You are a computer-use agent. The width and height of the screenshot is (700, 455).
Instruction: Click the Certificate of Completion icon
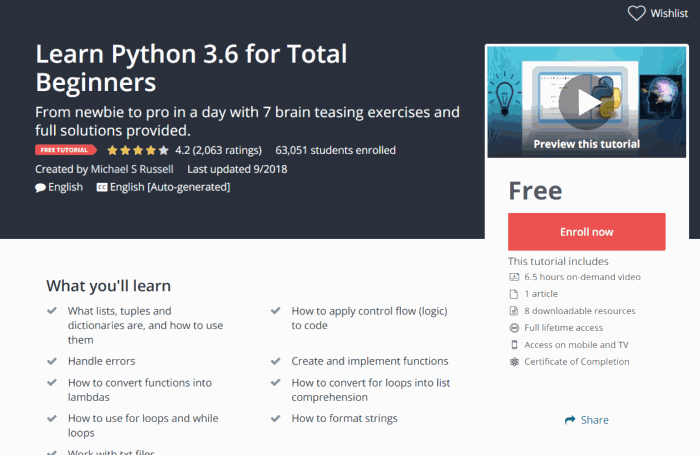point(514,362)
